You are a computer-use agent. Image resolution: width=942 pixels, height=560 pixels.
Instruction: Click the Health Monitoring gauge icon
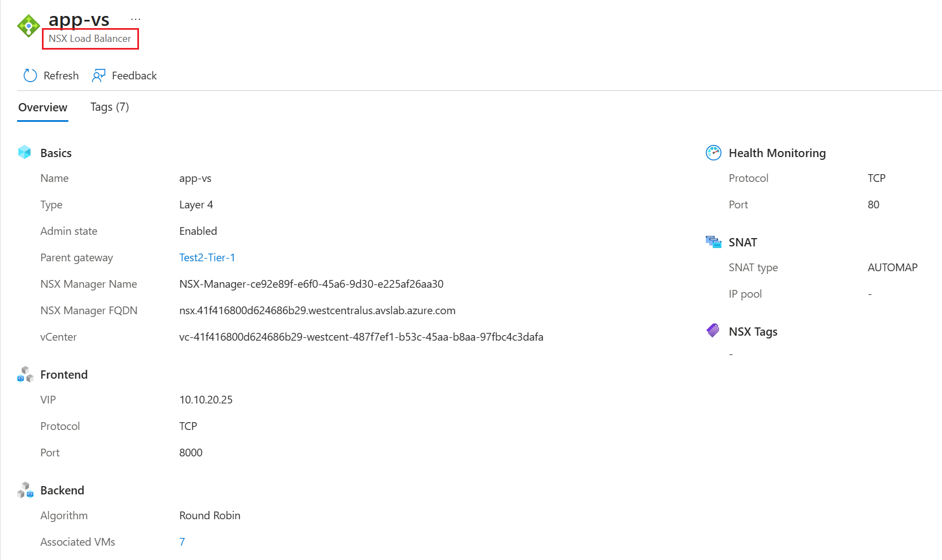tap(714, 153)
